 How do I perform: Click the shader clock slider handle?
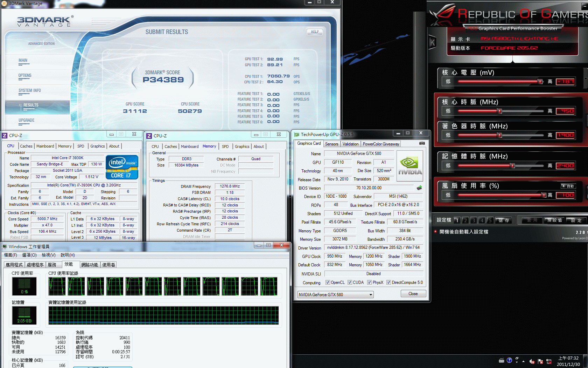pos(500,135)
